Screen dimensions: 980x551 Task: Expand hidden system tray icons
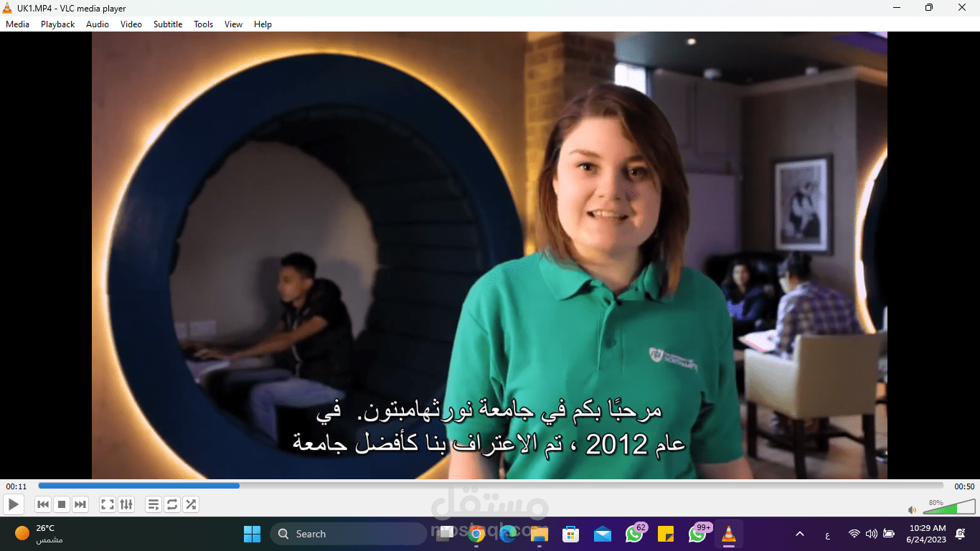click(800, 534)
